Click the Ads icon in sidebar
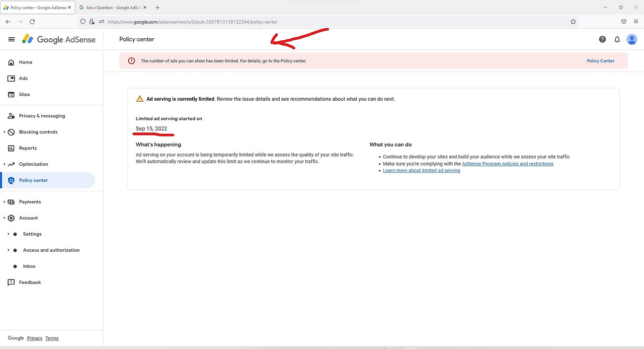 coord(11,79)
